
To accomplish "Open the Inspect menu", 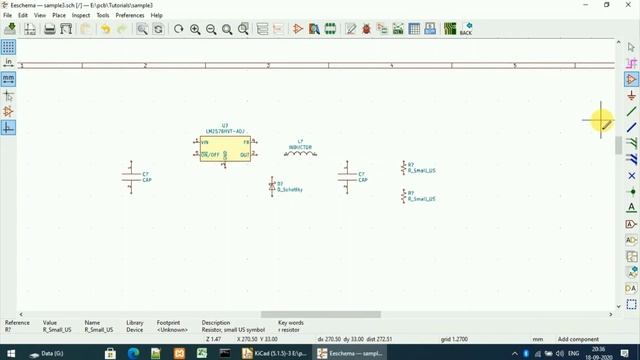I will pos(80,15).
